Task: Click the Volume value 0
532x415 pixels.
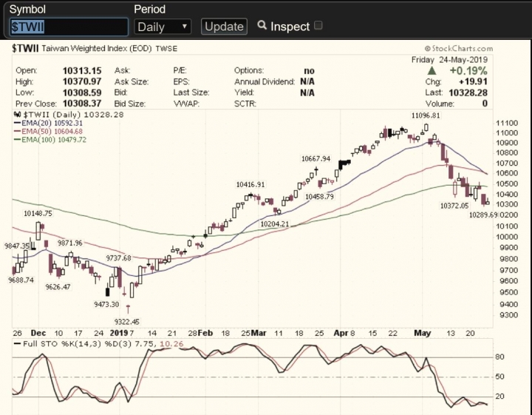Action: click(485, 104)
